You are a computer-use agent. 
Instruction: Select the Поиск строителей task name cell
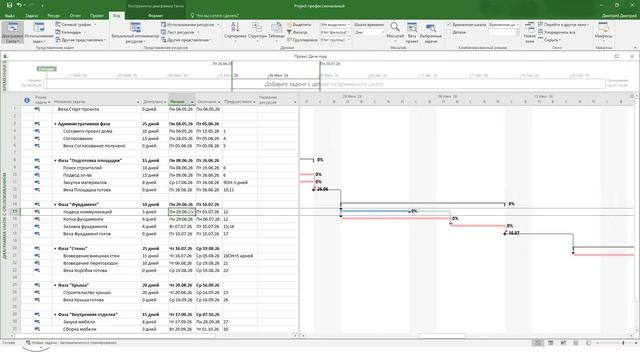click(x=97, y=168)
